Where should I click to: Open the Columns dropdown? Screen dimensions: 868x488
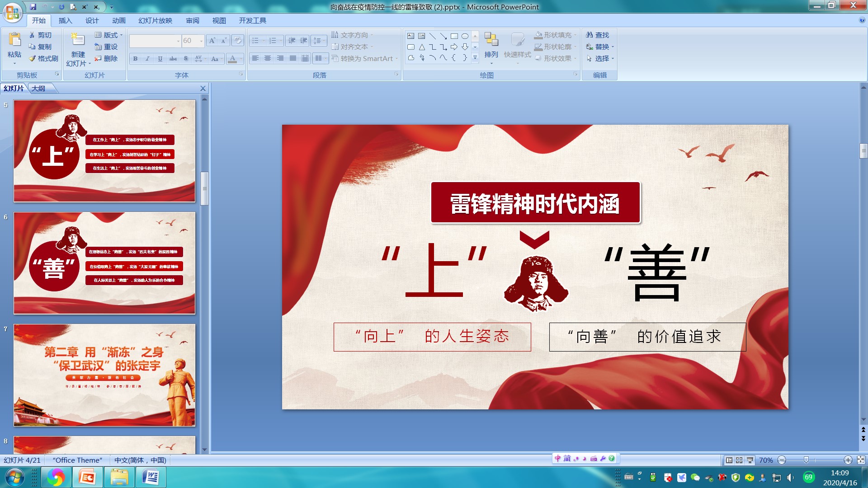pos(321,58)
